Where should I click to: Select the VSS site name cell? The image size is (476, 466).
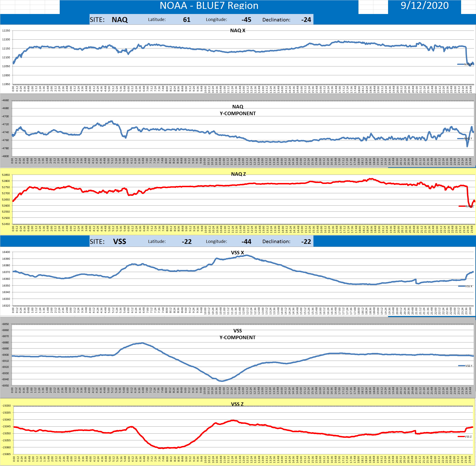click(119, 242)
